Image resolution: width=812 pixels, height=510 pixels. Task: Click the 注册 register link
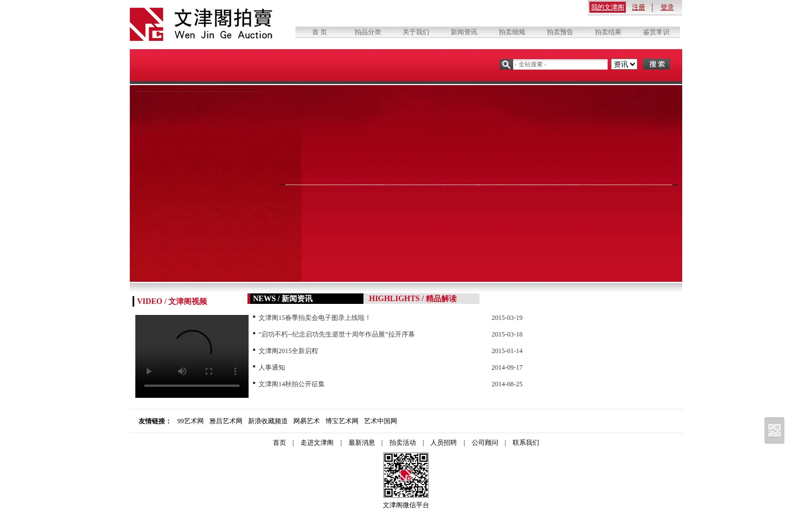click(639, 7)
